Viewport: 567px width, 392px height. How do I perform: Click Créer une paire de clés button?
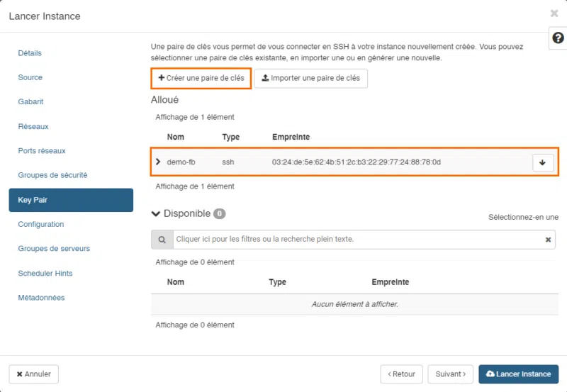point(201,78)
